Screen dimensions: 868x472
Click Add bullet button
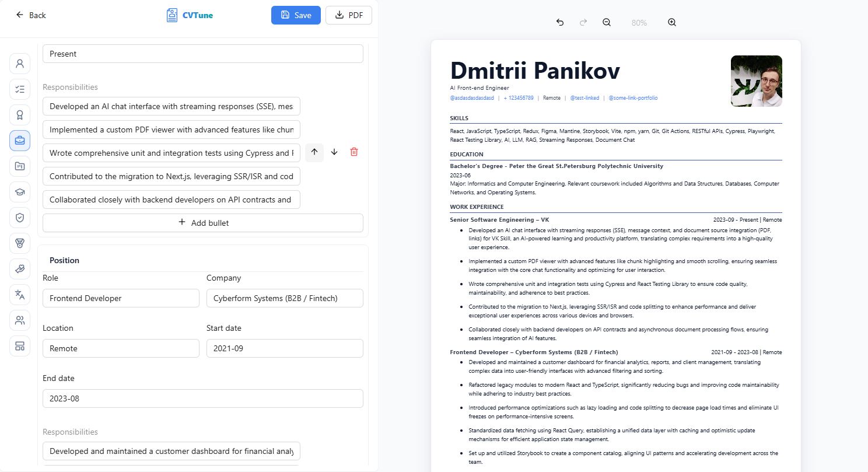pos(203,223)
